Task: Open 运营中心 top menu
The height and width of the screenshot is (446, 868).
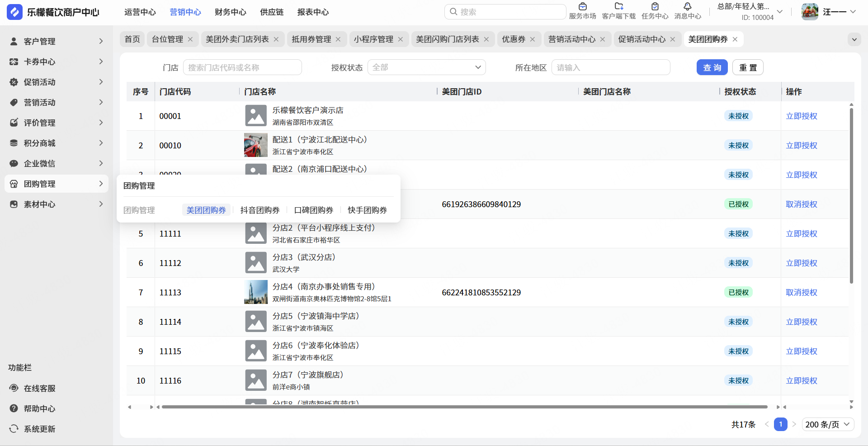Action: click(x=140, y=12)
